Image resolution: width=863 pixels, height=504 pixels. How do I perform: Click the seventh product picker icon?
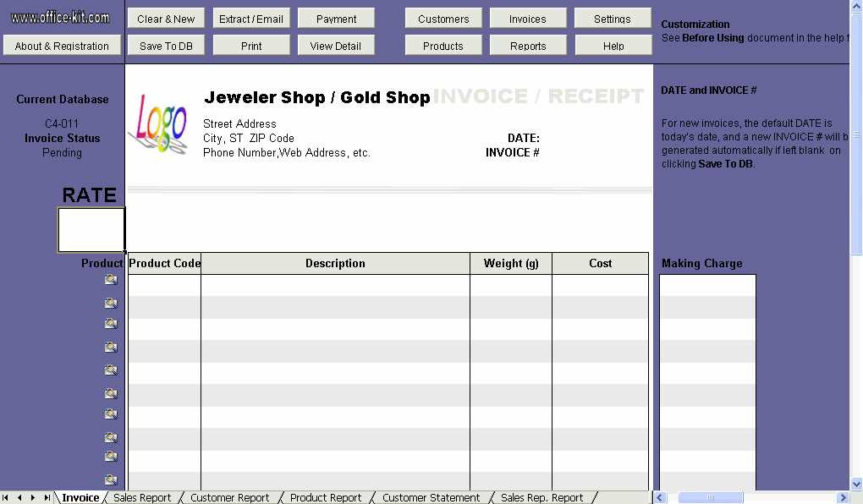click(x=111, y=414)
